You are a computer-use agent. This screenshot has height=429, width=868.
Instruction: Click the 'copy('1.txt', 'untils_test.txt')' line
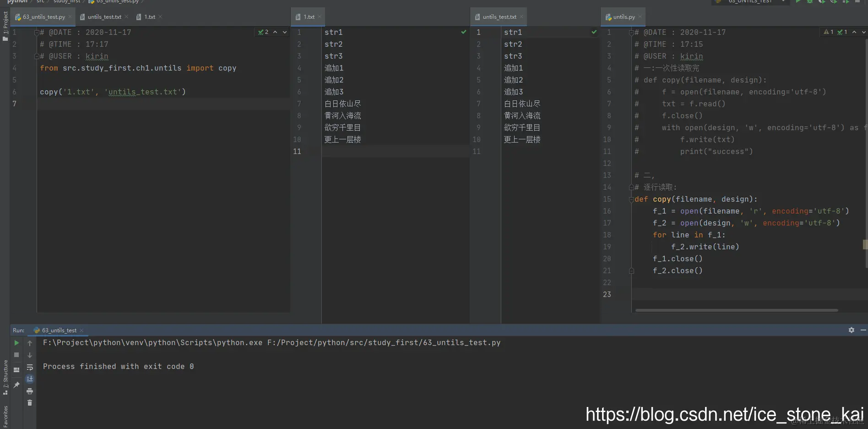pyautogui.click(x=113, y=92)
